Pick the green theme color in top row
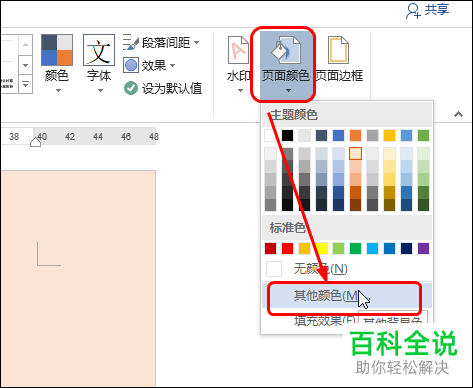 tap(423, 136)
